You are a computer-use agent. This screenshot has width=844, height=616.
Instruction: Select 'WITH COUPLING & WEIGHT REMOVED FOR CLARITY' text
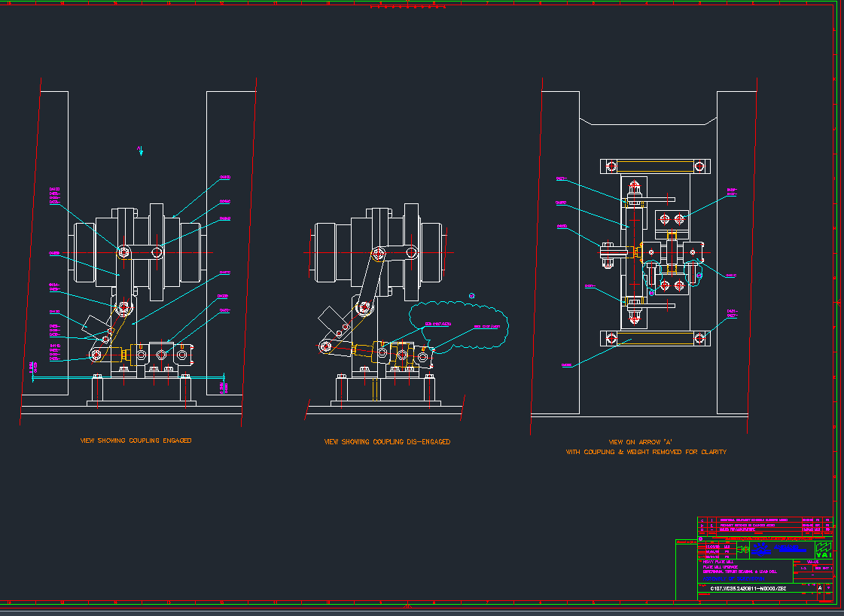coord(646,452)
